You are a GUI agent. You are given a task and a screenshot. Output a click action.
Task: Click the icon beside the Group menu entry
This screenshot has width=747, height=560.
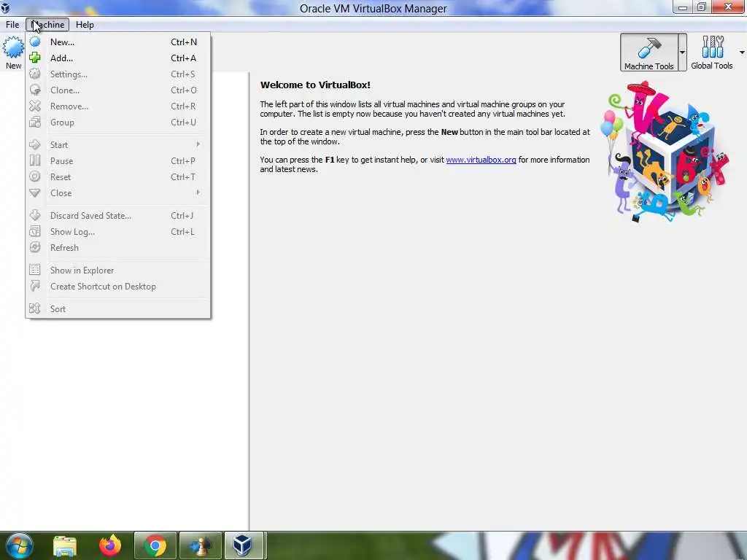point(35,122)
